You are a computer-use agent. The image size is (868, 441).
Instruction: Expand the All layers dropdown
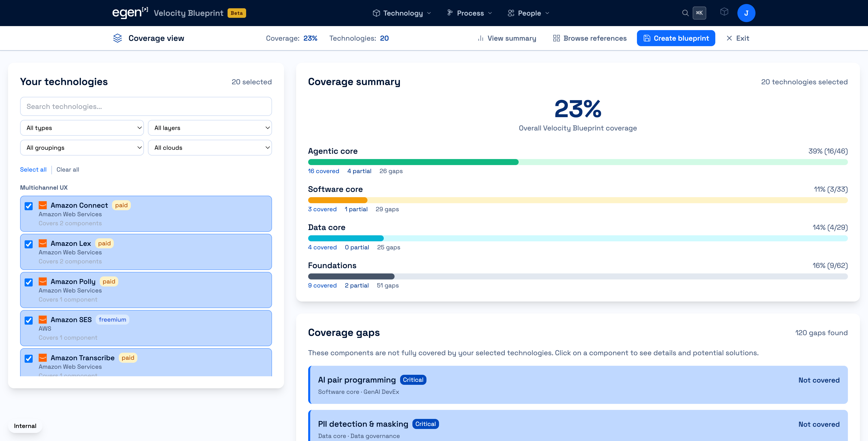209,128
